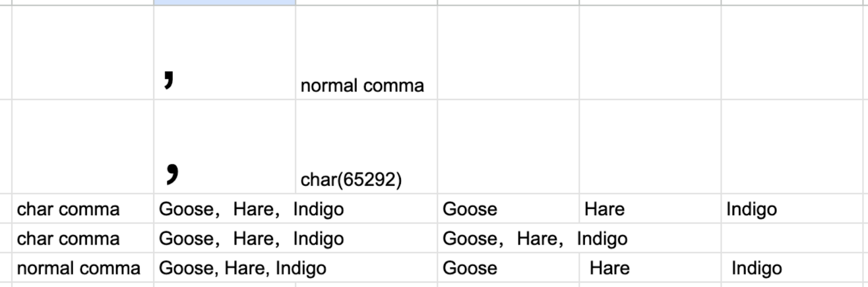Screen dimensions: 868x287
Task: Click the unsplit 'Goose, Hare, Indigo' result on the right
Action: pyautogui.click(x=535, y=239)
